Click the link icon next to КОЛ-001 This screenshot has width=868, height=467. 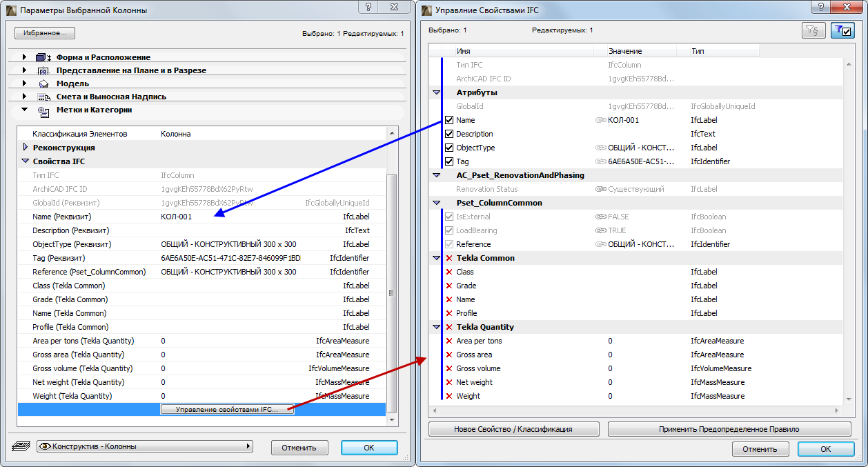[600, 120]
